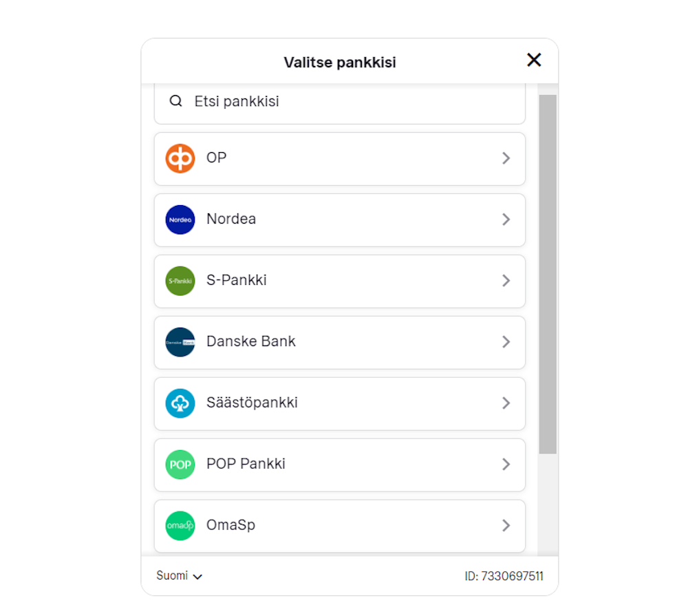Click the chevron on the OmaSp row
The width and height of the screenshot is (688, 616).
point(506,526)
